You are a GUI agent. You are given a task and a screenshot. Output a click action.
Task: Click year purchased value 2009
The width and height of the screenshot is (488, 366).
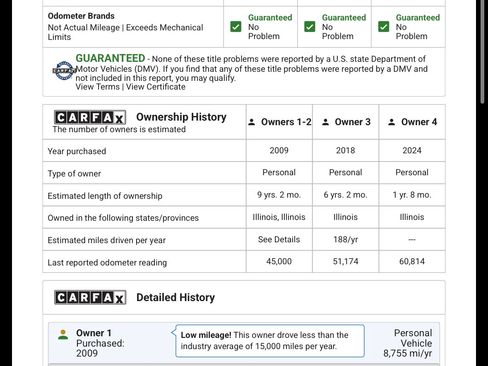pos(279,151)
